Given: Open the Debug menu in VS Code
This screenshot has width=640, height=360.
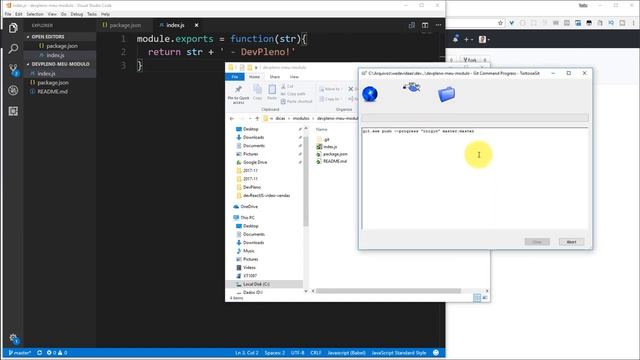Looking at the screenshot, I should 77,14.
